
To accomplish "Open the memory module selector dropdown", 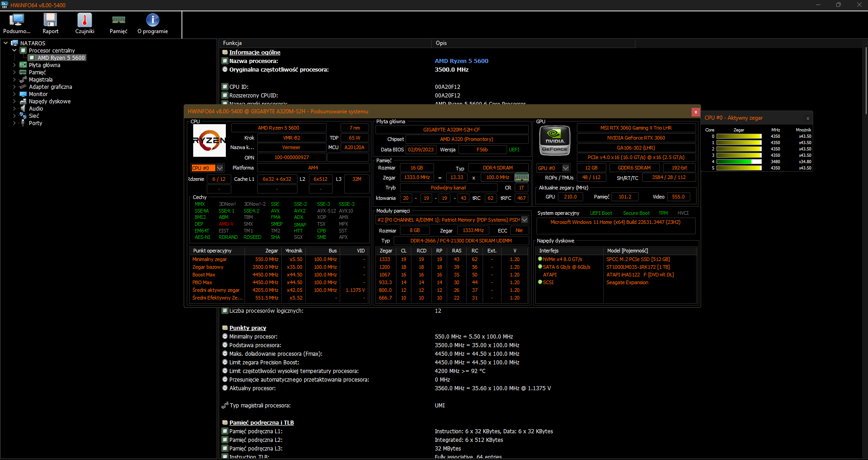I will [x=525, y=220].
